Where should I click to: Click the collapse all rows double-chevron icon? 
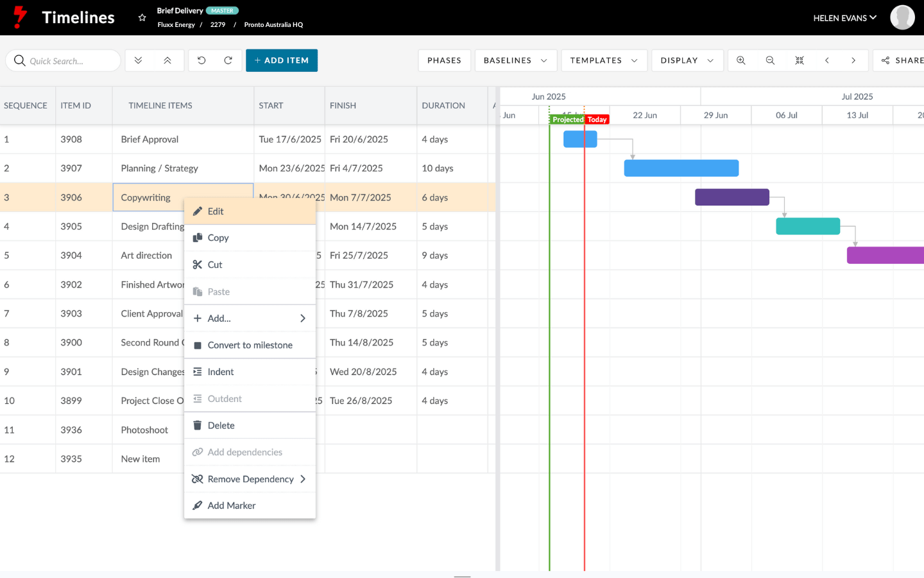click(167, 60)
